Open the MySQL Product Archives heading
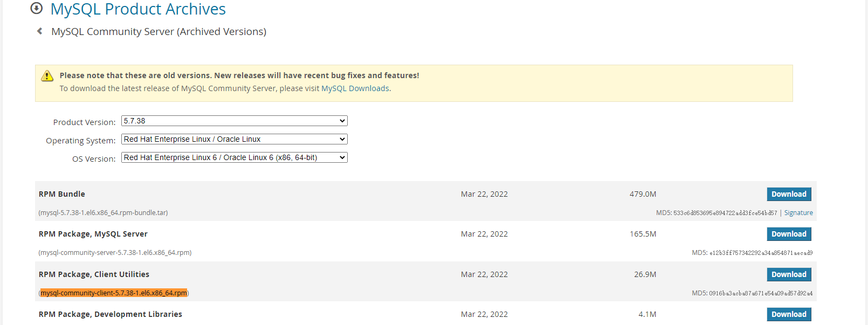 (x=138, y=9)
